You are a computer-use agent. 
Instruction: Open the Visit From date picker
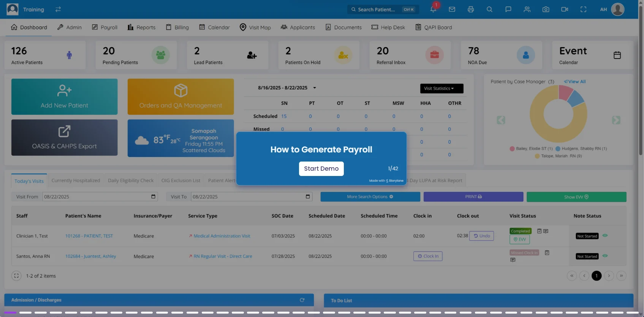click(x=153, y=197)
